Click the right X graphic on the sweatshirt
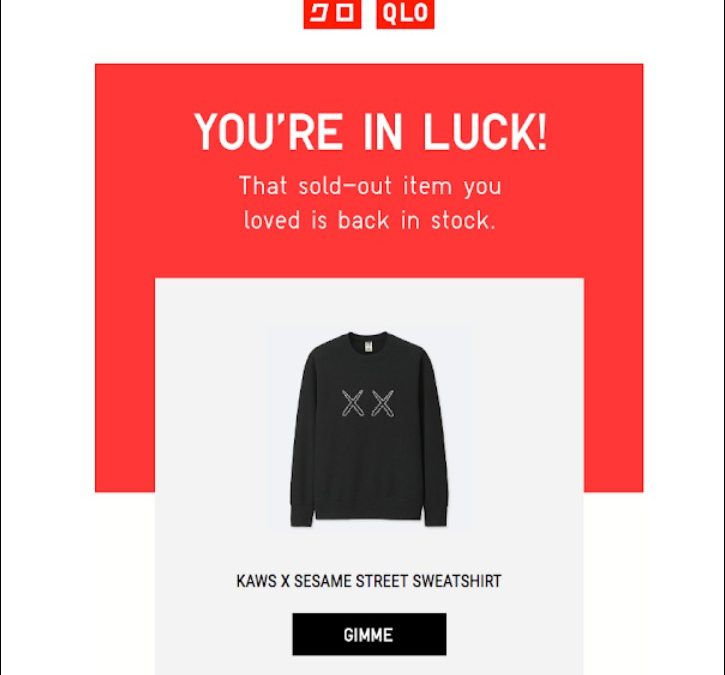Viewport: 725px width, 675px height. click(383, 403)
